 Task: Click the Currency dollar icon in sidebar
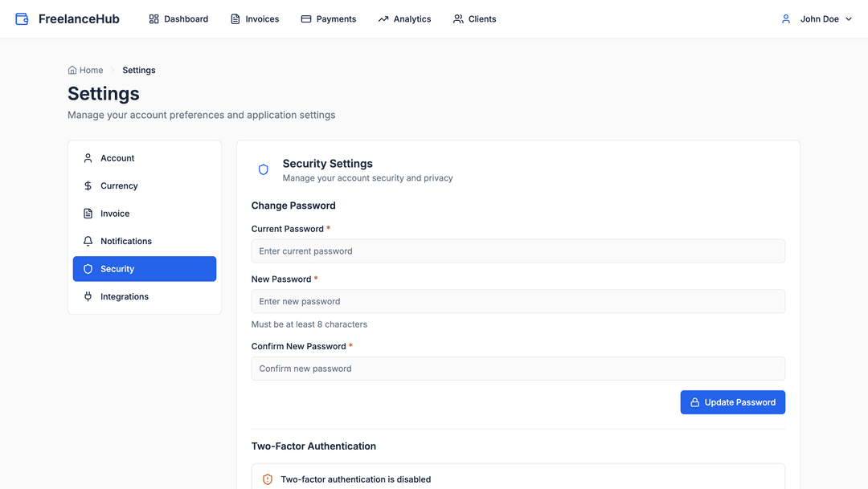point(88,185)
